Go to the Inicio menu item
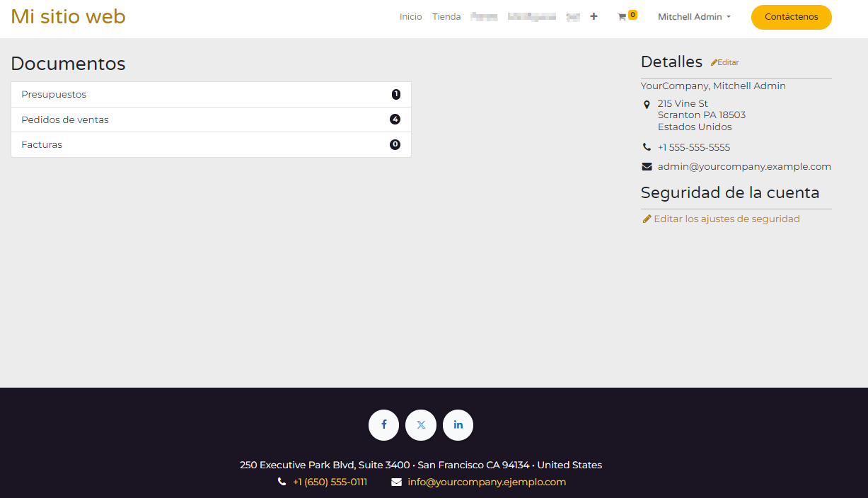The height and width of the screenshot is (498, 868). point(410,16)
